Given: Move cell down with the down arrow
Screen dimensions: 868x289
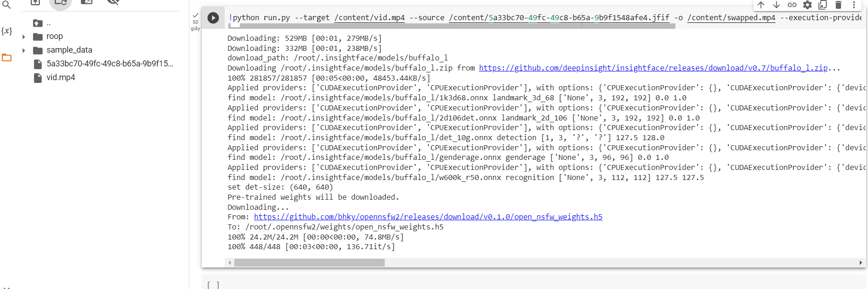Looking at the screenshot, I should [776, 5].
